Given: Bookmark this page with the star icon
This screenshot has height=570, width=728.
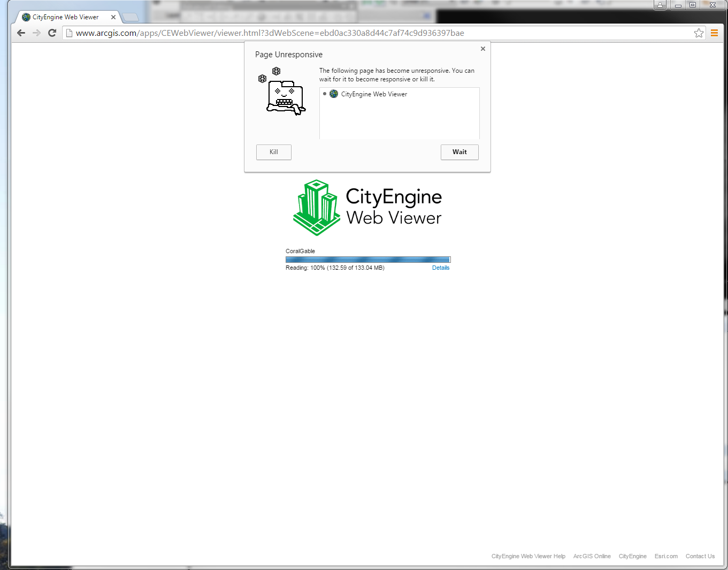Looking at the screenshot, I should click(699, 33).
